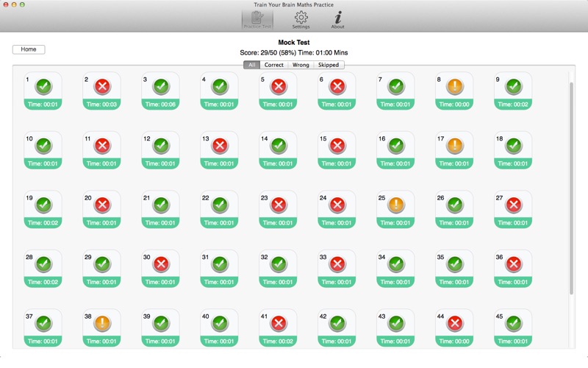
Task: Open question 16 correct result tile
Action: click(x=395, y=150)
